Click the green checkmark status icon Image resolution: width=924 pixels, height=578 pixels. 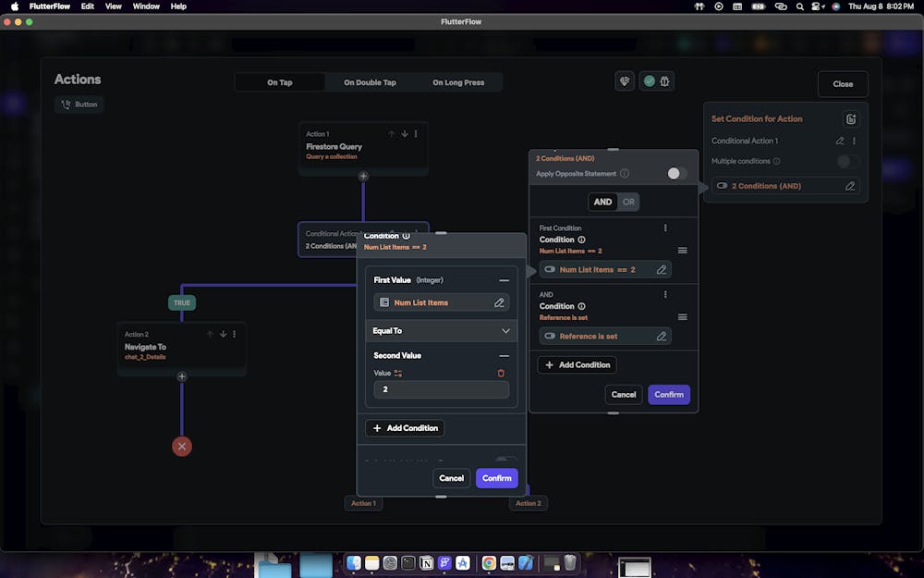650,81
